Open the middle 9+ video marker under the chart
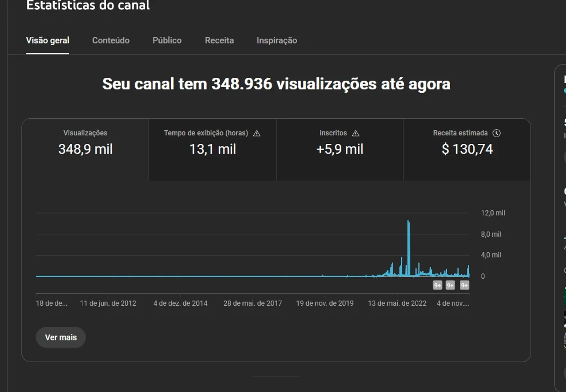The image size is (566, 392). [450, 285]
